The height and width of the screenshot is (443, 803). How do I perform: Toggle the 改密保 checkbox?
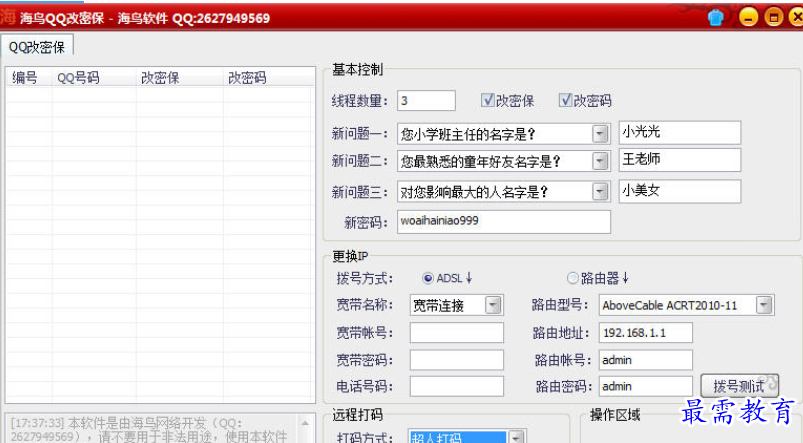488,100
